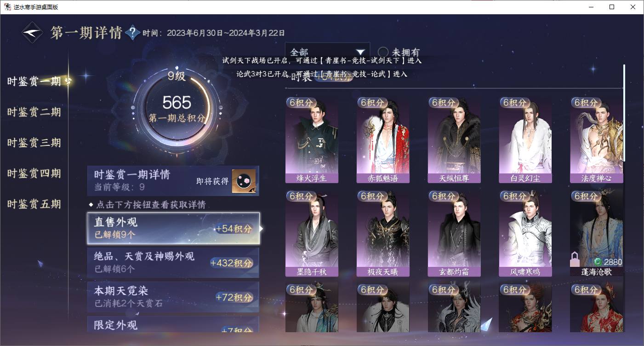Viewport: 644px width, 346px height.
Task: Switch to 时鉴赏二期 tab
Action: coord(34,112)
